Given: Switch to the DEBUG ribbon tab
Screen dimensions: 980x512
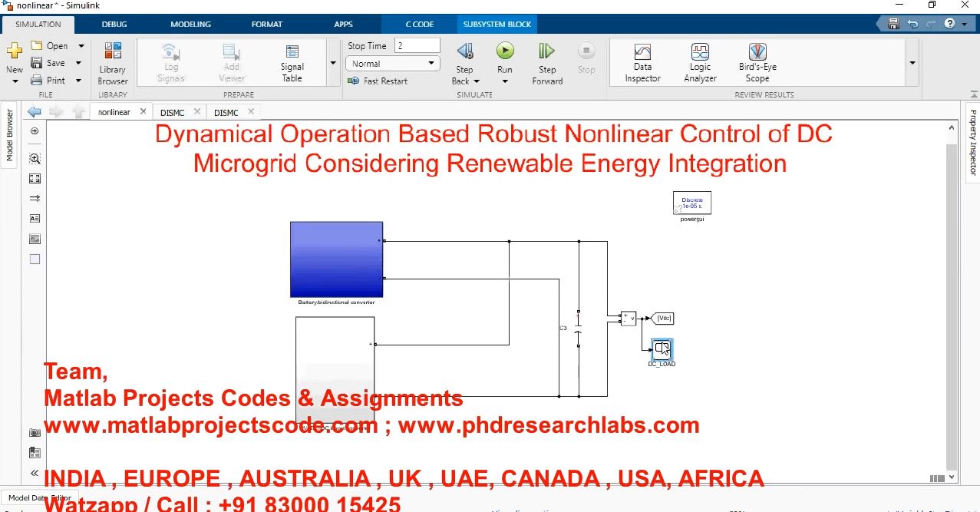Looking at the screenshot, I should [x=114, y=24].
